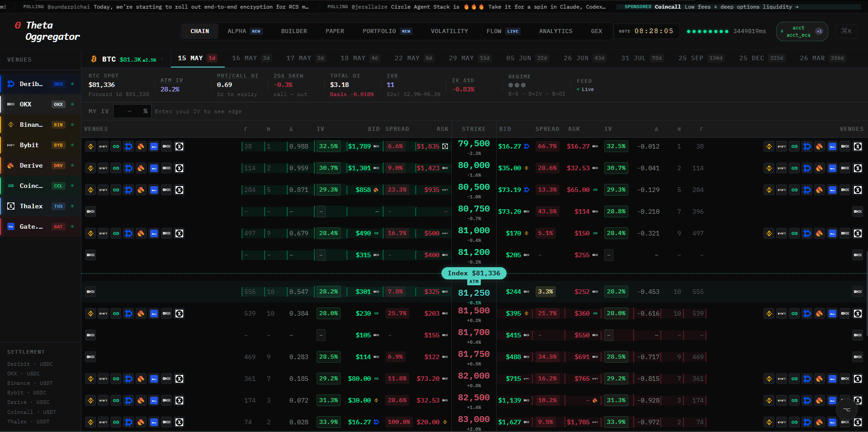The width and height of the screenshot is (868, 432).
Task: Toggle the Deribit venue in the sidebar
Action: click(41, 84)
